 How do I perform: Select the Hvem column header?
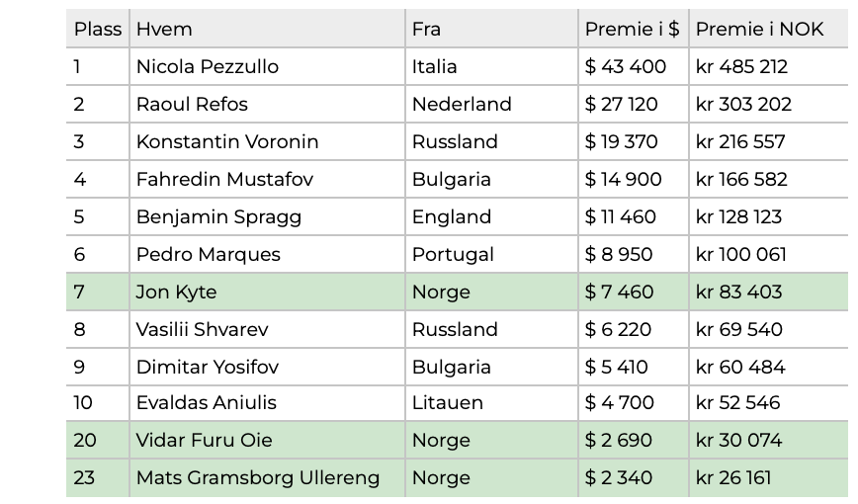click(268, 29)
